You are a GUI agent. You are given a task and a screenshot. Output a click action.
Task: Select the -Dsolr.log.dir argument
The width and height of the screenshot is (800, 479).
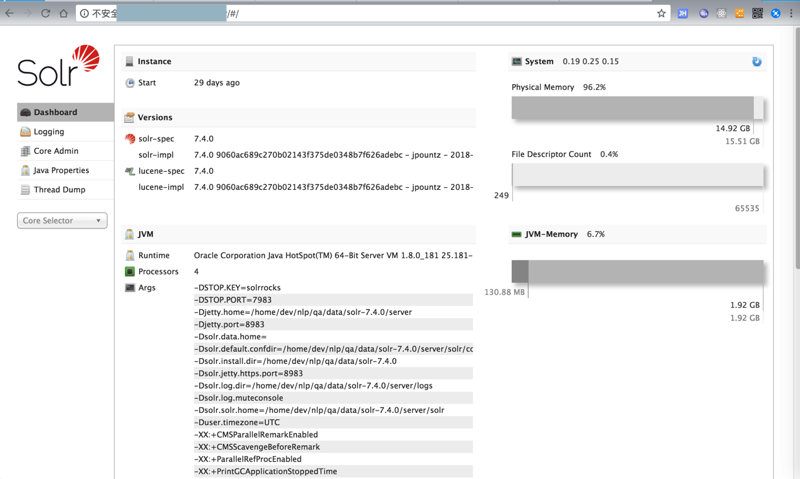point(313,386)
